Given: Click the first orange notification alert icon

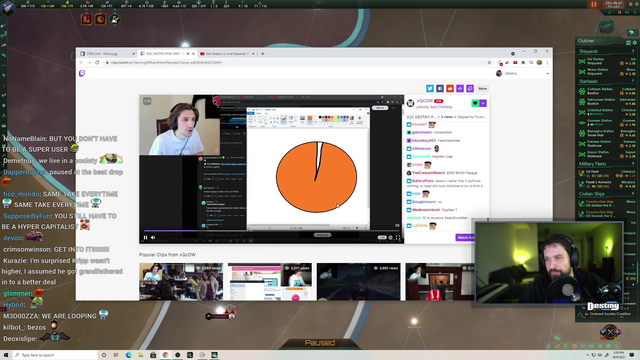Looking at the screenshot, I should coord(87,19).
